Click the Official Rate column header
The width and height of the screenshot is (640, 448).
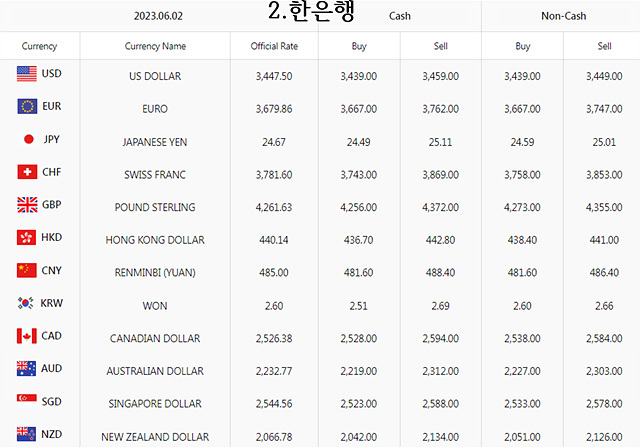[274, 46]
